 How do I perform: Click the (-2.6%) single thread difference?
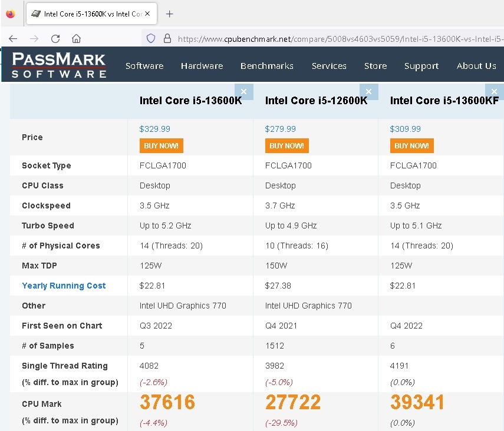[x=153, y=382]
